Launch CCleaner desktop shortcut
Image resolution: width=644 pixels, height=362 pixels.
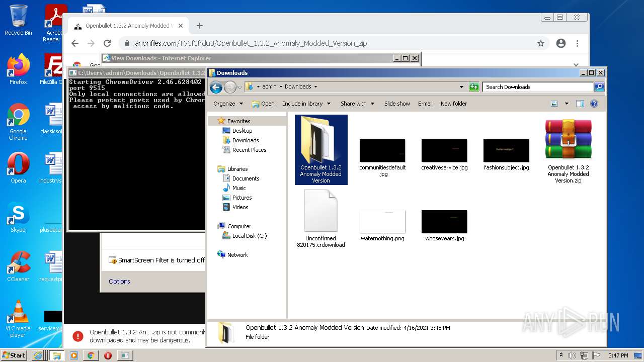tap(18, 266)
